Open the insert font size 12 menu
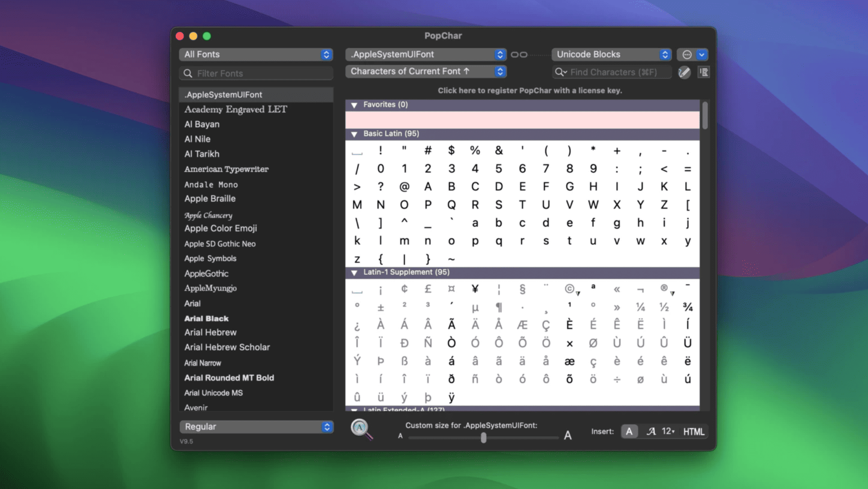This screenshot has width=868, height=489. point(668,432)
